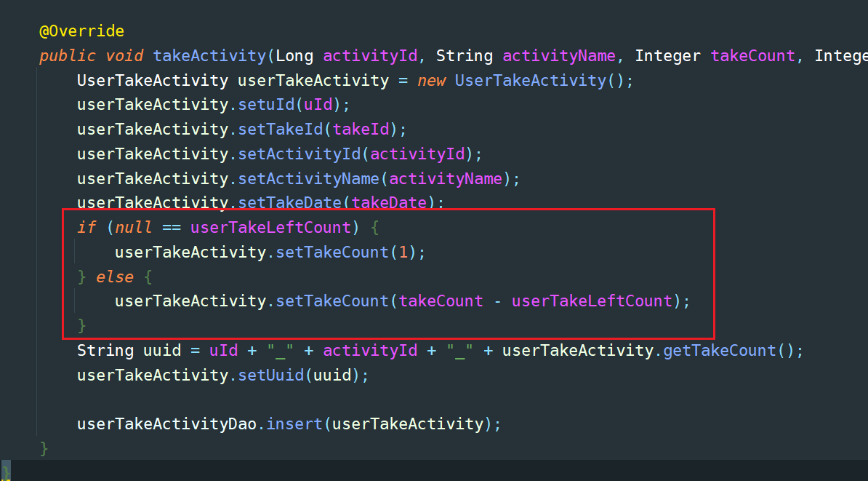Click the uuid variable in its String declaration
Viewport: 868px width, 481px height.
coord(162,351)
